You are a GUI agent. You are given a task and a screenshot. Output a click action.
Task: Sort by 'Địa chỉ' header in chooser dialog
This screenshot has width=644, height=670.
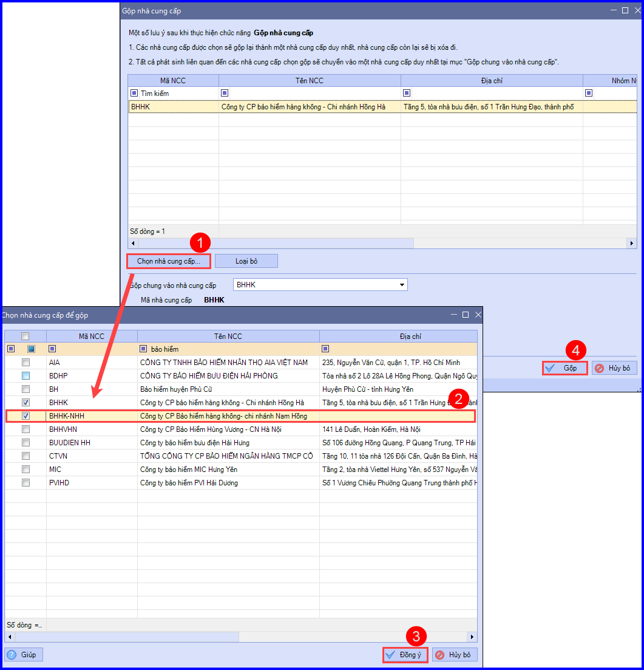point(398,337)
